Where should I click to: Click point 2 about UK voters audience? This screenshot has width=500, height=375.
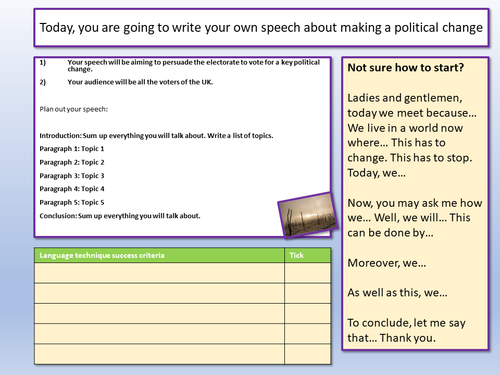pos(126,82)
